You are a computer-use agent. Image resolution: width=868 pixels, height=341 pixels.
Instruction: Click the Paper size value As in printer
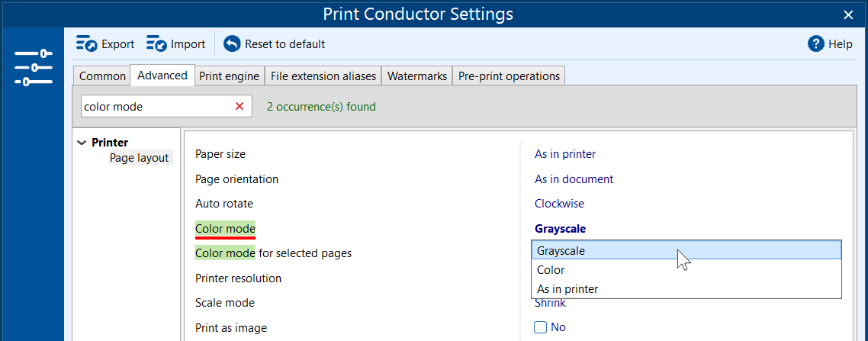565,154
